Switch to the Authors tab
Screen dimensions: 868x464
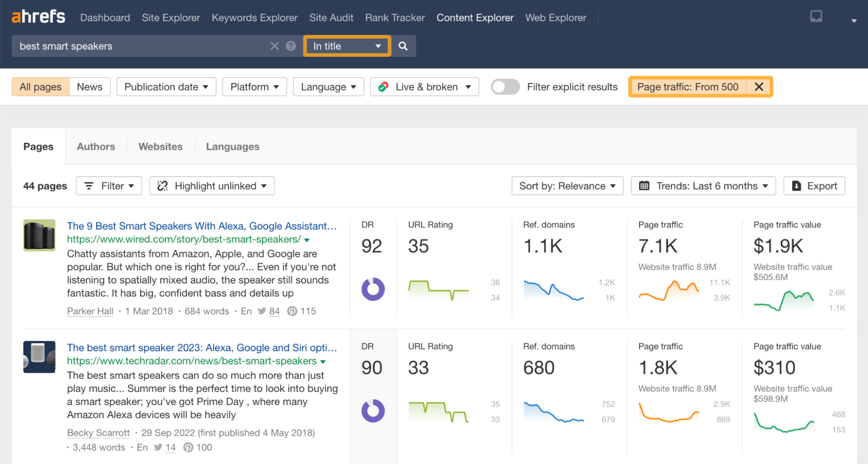point(96,146)
